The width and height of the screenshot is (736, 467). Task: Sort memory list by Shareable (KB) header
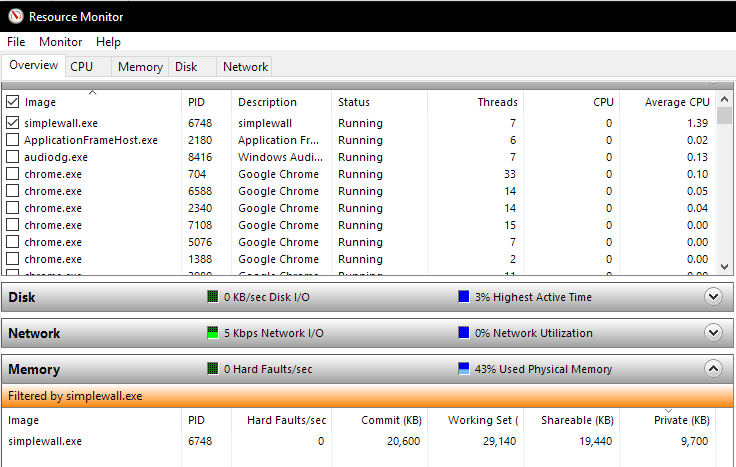577,420
